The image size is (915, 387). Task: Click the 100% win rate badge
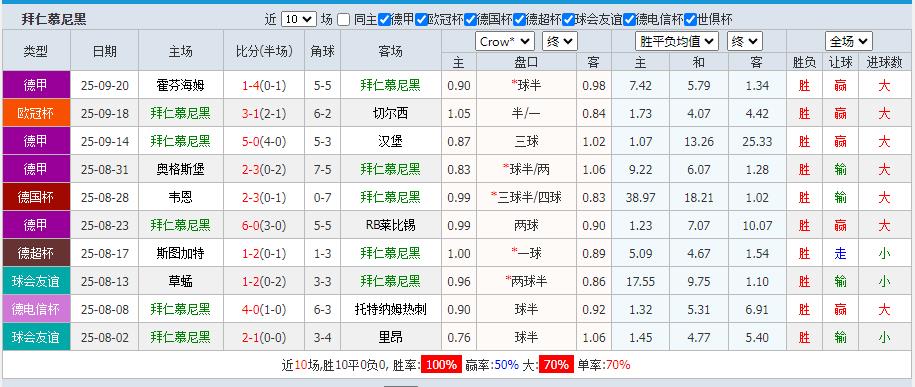point(442,365)
